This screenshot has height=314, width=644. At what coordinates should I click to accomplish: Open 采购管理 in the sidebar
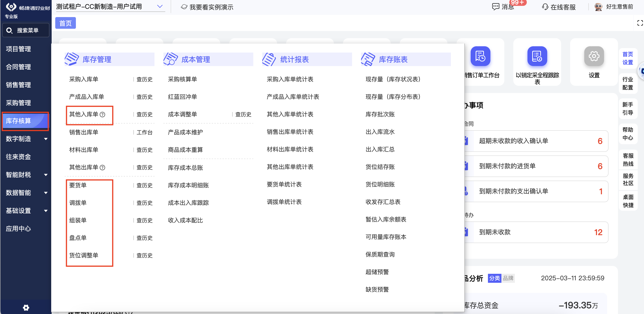pos(18,103)
